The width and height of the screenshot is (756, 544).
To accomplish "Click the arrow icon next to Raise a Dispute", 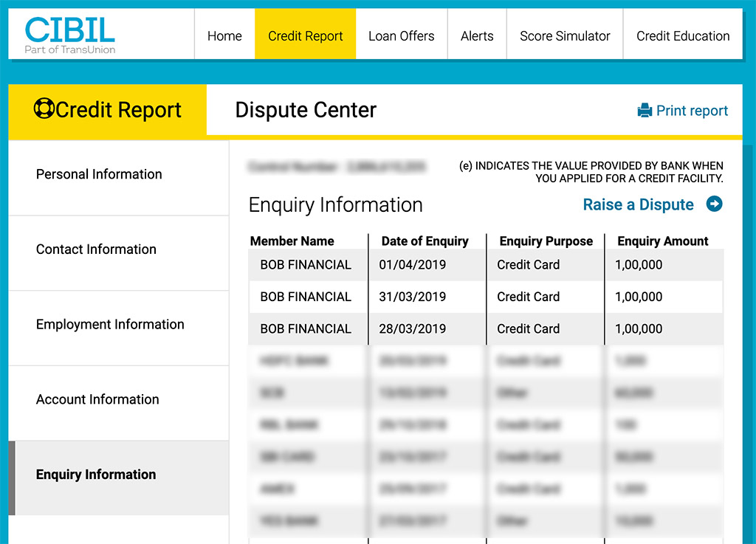I will (714, 204).
